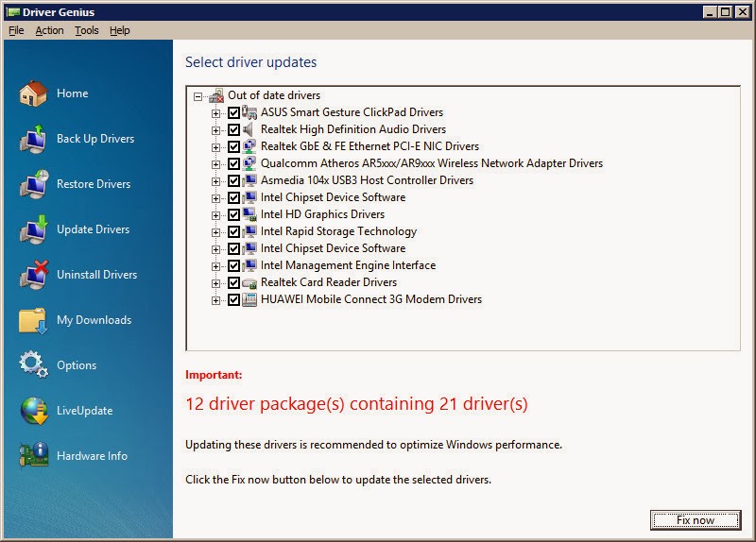Collapse the Out of date drivers tree

(x=198, y=96)
